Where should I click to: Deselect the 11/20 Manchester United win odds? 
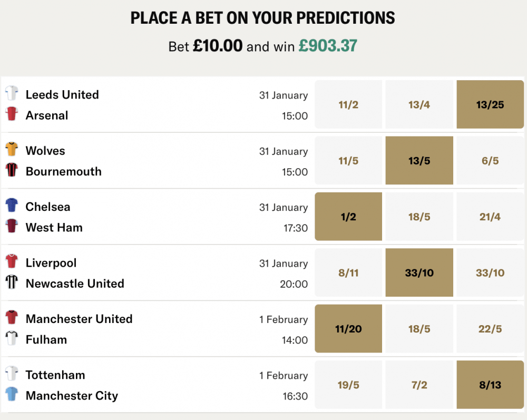pyautogui.click(x=348, y=328)
